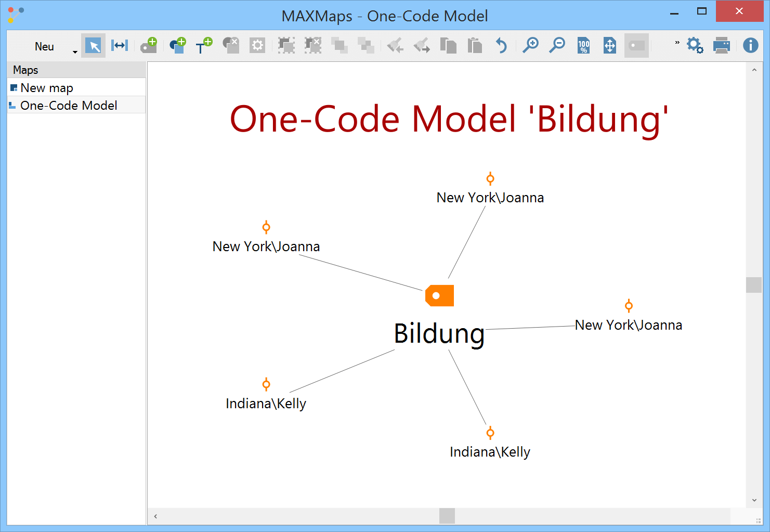The width and height of the screenshot is (770, 532).
Task: Open object properties gear icon
Action: point(257,46)
